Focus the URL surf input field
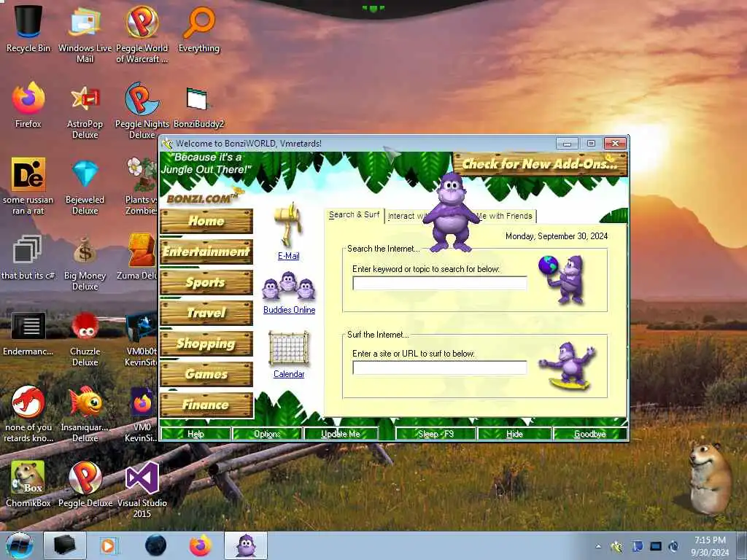 [x=440, y=367]
